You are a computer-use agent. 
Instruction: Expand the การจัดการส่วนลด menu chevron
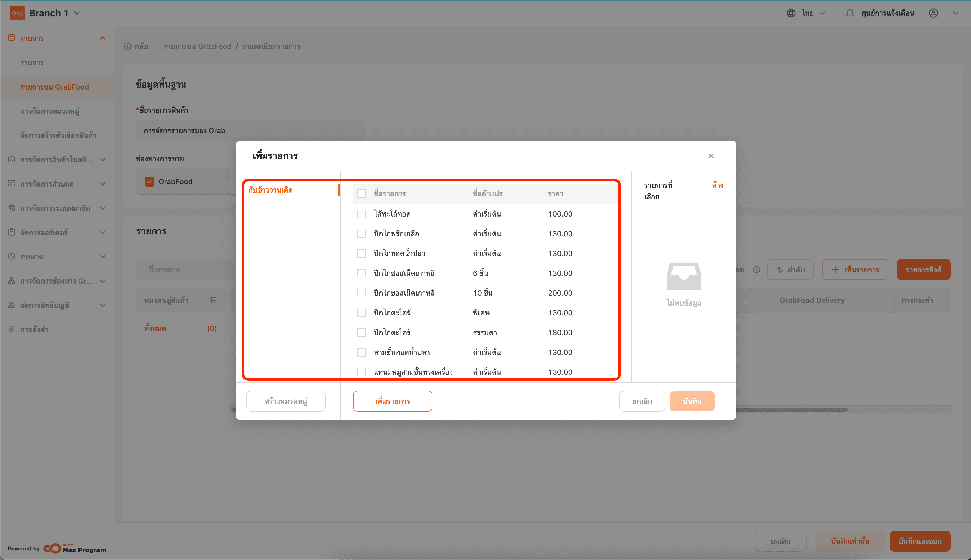(x=102, y=184)
